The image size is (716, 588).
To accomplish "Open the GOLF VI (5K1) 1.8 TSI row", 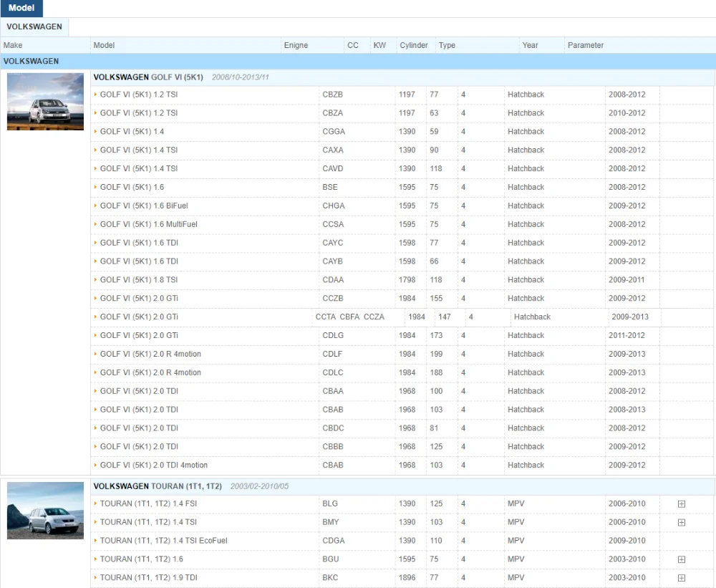I will (x=402, y=279).
